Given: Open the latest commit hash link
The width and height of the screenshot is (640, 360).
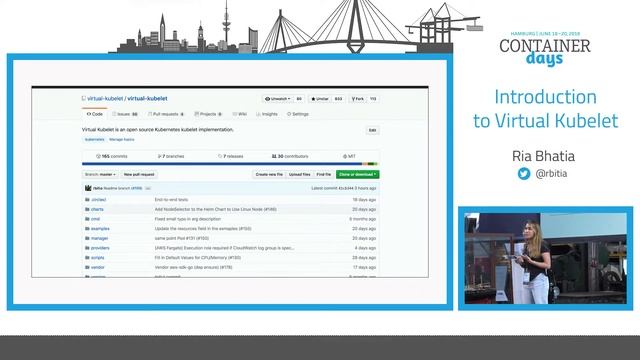Looking at the screenshot, I should tap(346, 188).
